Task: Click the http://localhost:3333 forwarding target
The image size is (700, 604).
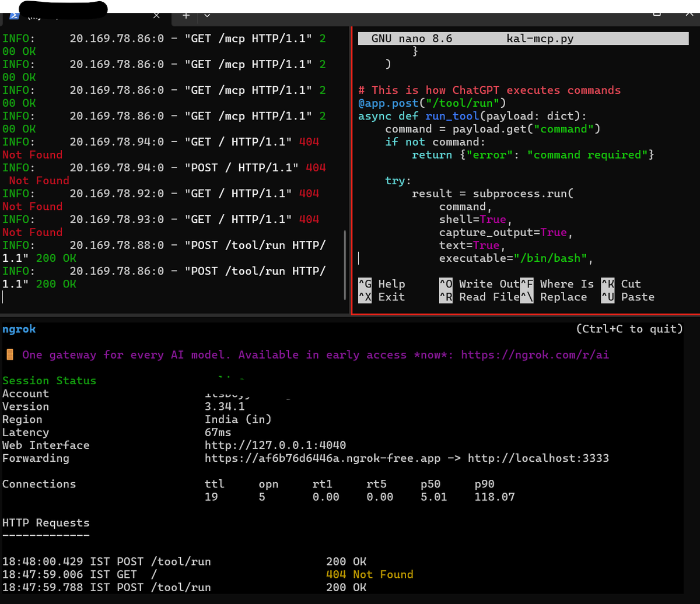Action: click(538, 458)
